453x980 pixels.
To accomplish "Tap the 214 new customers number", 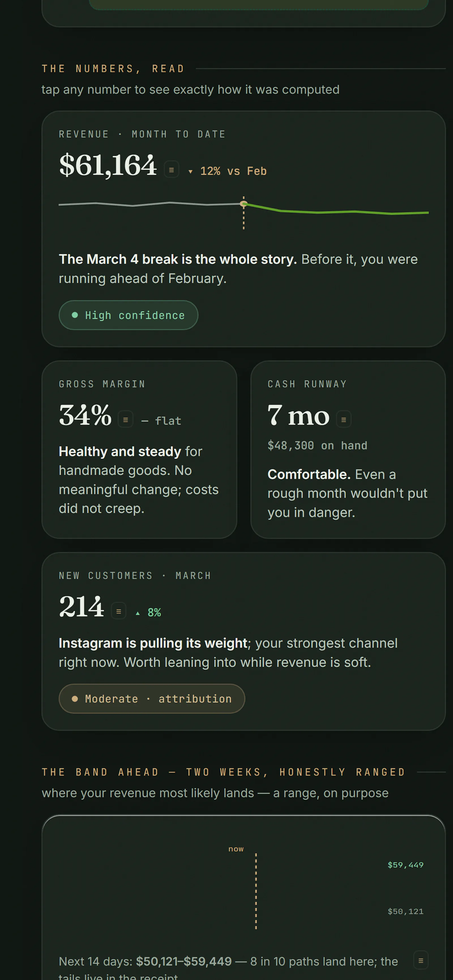I will click(x=81, y=606).
